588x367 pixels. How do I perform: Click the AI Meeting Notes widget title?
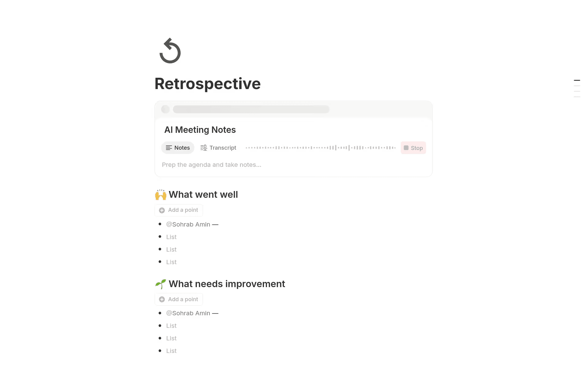(200, 130)
